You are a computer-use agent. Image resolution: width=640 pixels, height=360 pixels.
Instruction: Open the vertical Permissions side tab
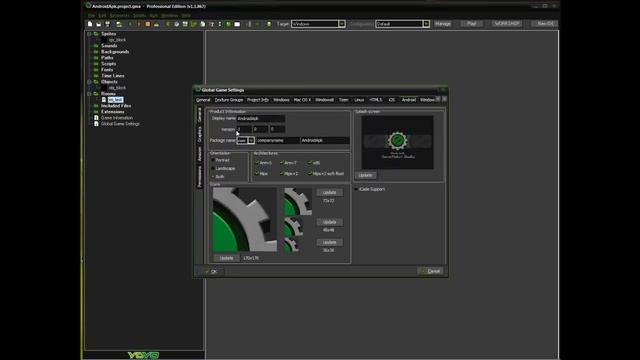tap(200, 177)
